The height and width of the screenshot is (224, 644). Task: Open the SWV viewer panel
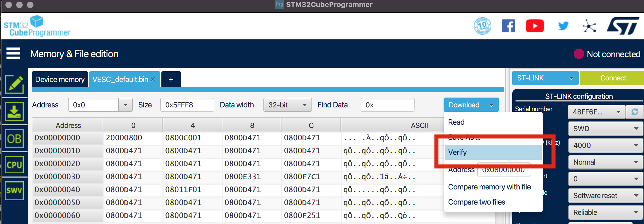pos(14,191)
